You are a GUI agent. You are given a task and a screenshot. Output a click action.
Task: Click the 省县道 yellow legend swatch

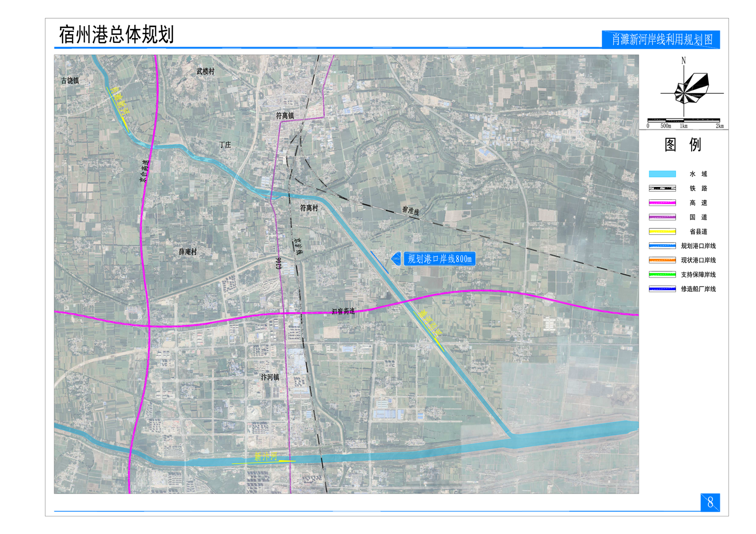coord(662,232)
